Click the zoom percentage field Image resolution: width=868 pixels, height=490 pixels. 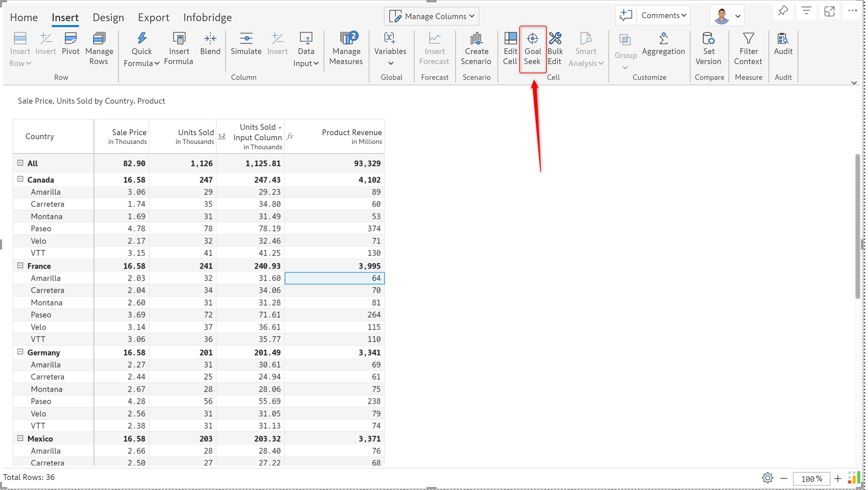811,479
